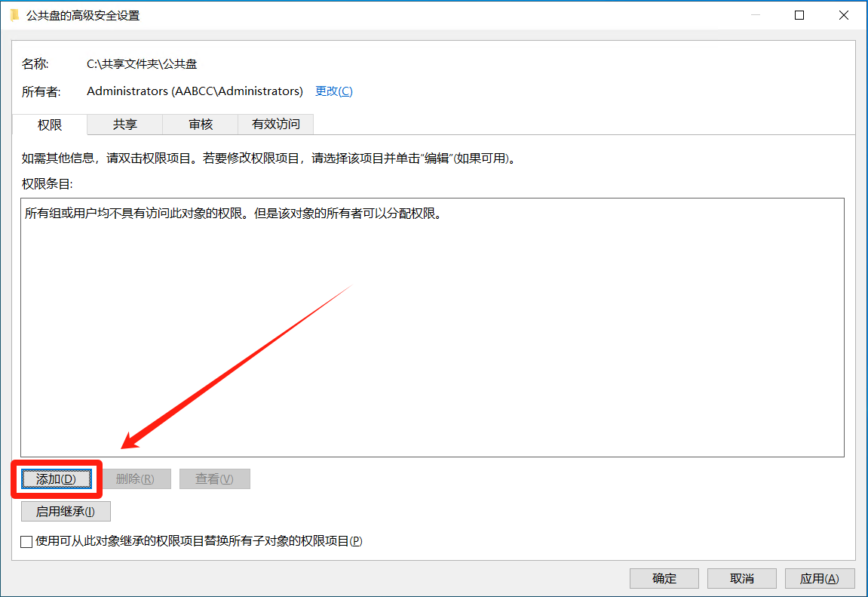Click the 启用继承(I) button
The height and width of the screenshot is (597, 868).
pyautogui.click(x=66, y=512)
